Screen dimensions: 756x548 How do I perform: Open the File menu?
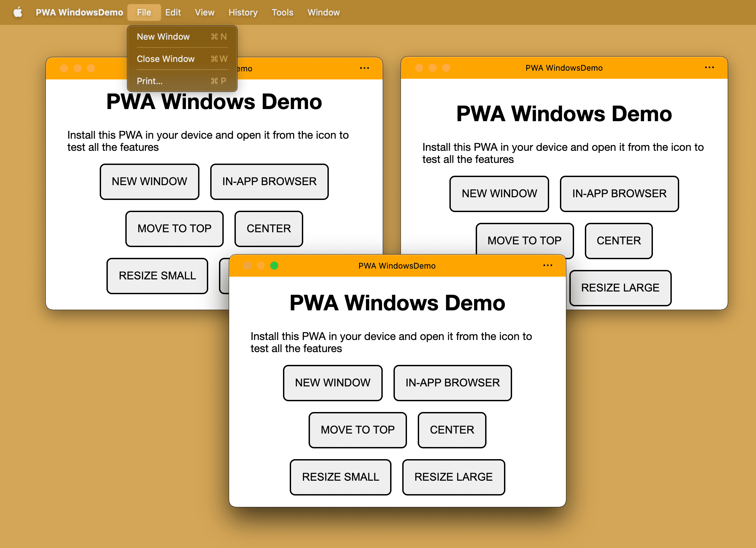point(143,12)
